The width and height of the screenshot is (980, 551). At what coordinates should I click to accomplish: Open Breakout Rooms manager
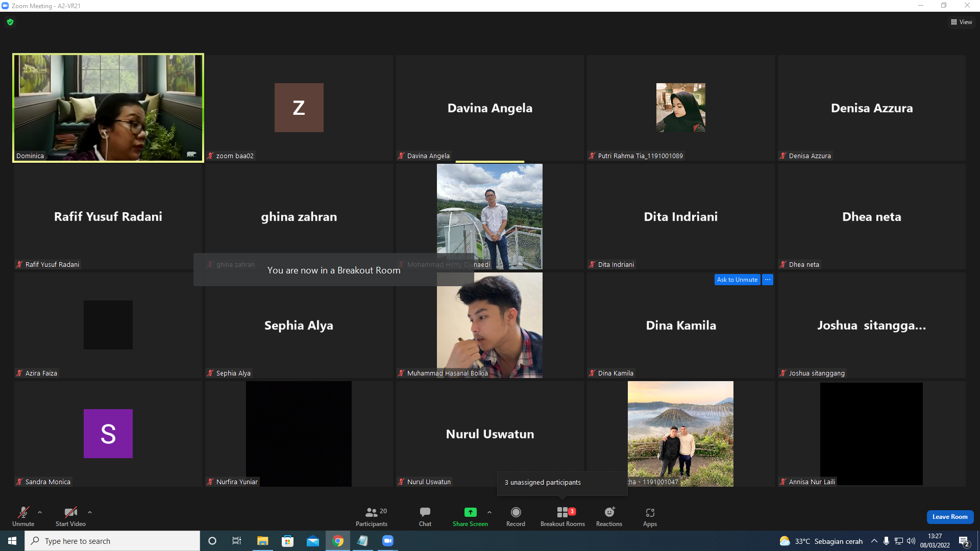pos(562,516)
